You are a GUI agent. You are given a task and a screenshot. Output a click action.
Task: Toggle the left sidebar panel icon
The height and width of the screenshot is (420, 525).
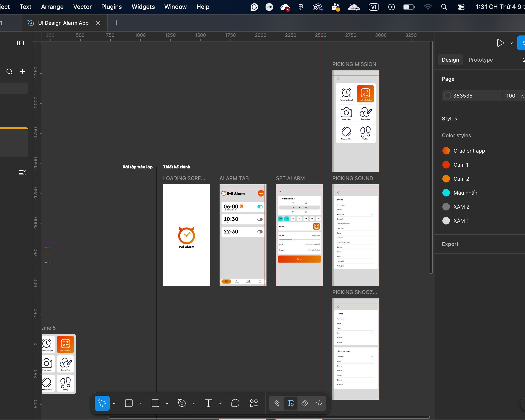[21, 43]
